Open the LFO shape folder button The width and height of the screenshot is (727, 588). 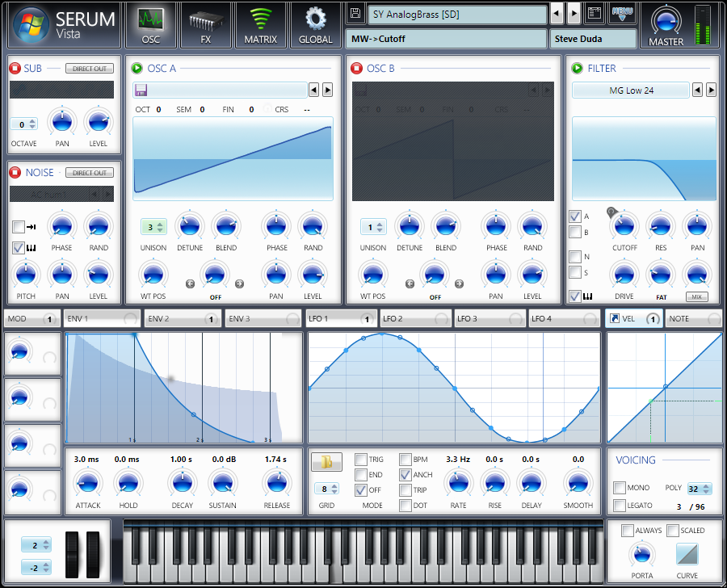coord(327,461)
